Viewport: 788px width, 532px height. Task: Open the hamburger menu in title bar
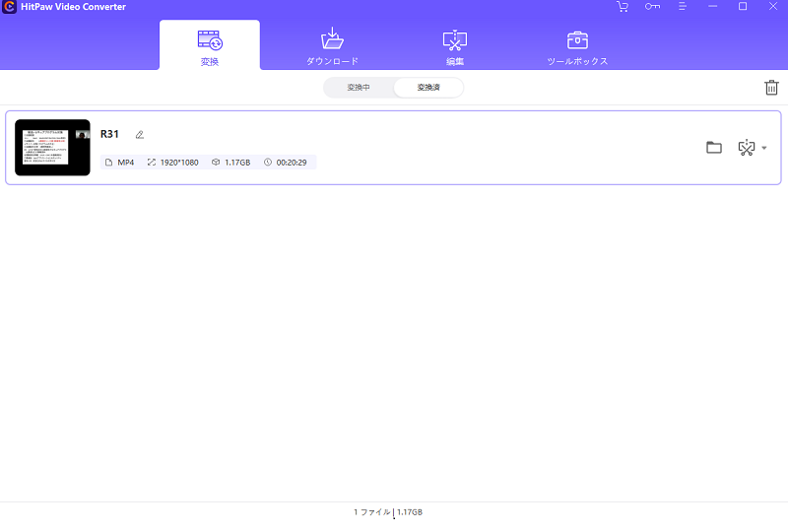click(682, 7)
